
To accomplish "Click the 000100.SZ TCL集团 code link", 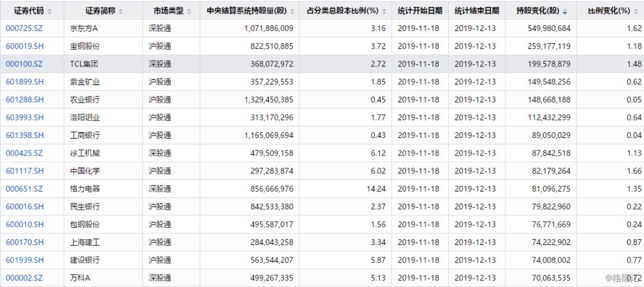I will coord(24,64).
